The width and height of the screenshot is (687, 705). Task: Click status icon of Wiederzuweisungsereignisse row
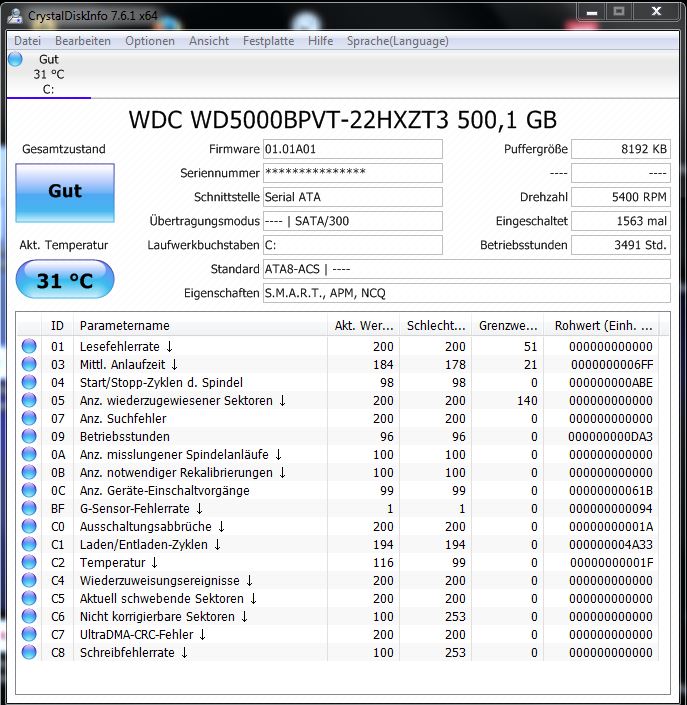(29, 580)
